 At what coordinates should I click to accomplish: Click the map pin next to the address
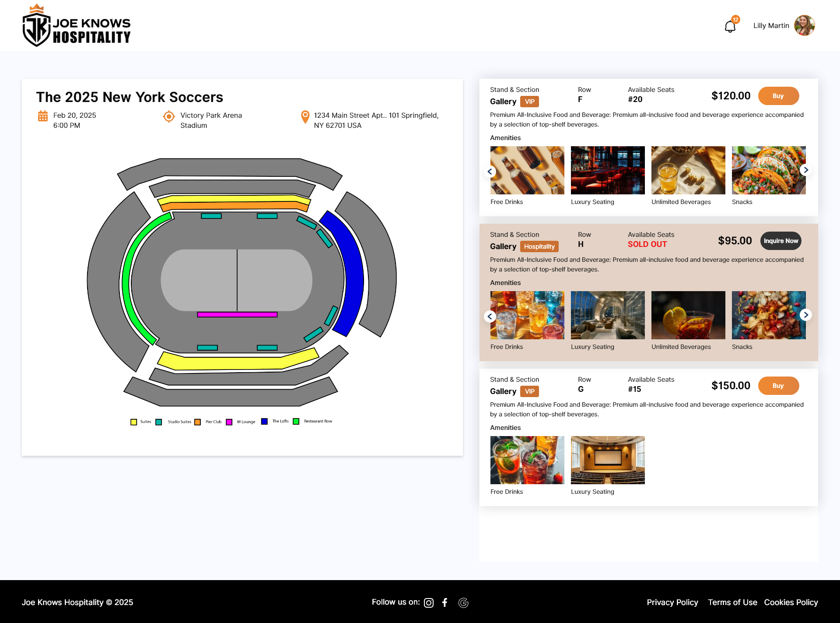304,117
